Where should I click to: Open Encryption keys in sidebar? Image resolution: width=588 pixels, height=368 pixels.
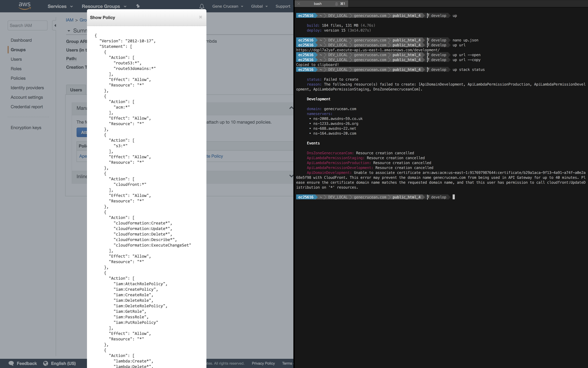point(26,128)
